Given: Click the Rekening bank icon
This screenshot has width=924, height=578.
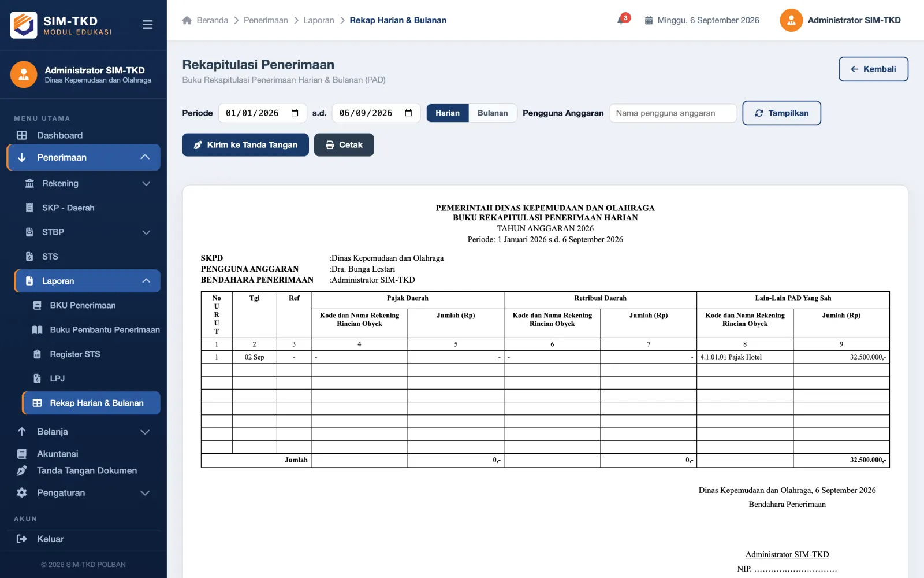Looking at the screenshot, I should point(29,183).
